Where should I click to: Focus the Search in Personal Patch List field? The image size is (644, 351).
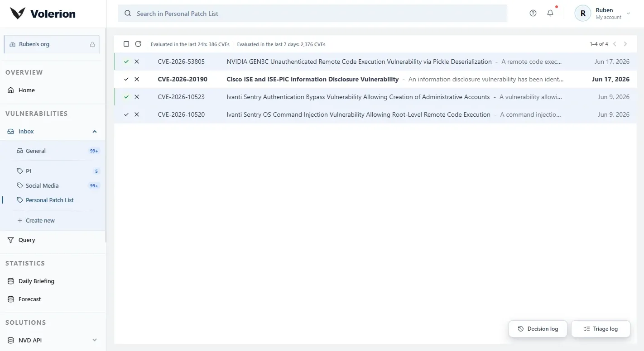312,14
